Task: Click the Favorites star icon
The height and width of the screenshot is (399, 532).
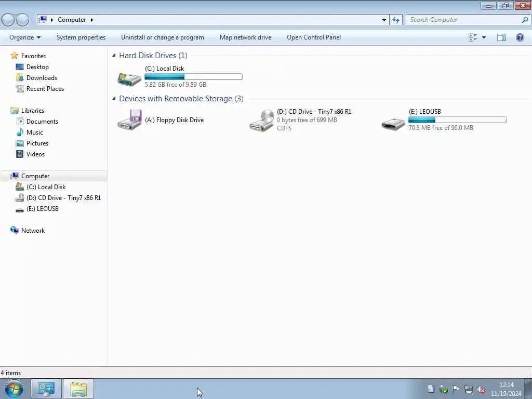Action: click(14, 55)
